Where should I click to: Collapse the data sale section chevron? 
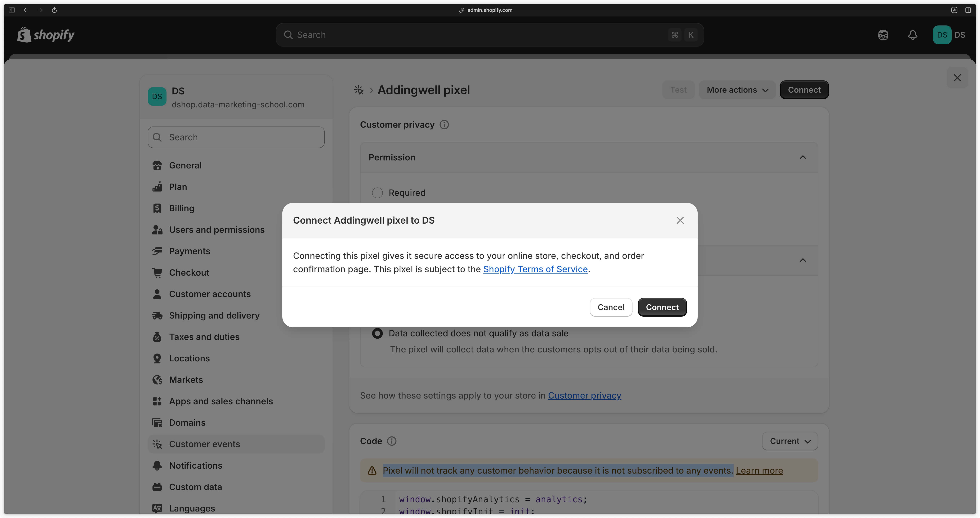[x=803, y=260]
